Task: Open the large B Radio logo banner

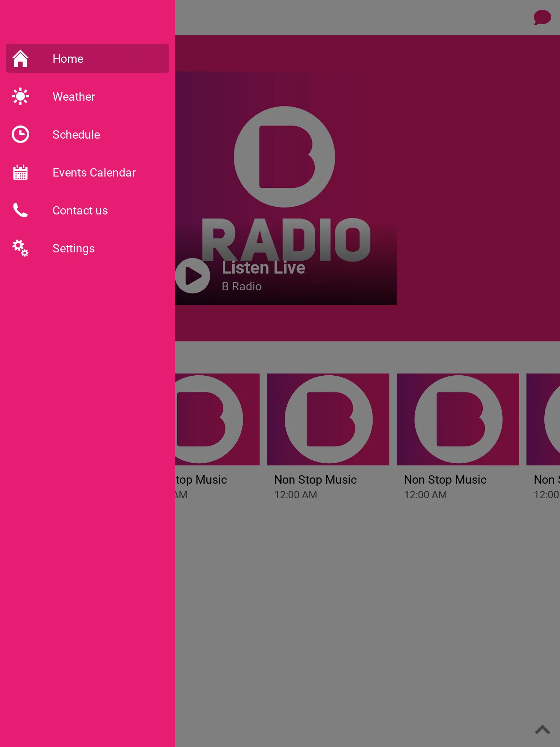Action: pyautogui.click(x=286, y=188)
